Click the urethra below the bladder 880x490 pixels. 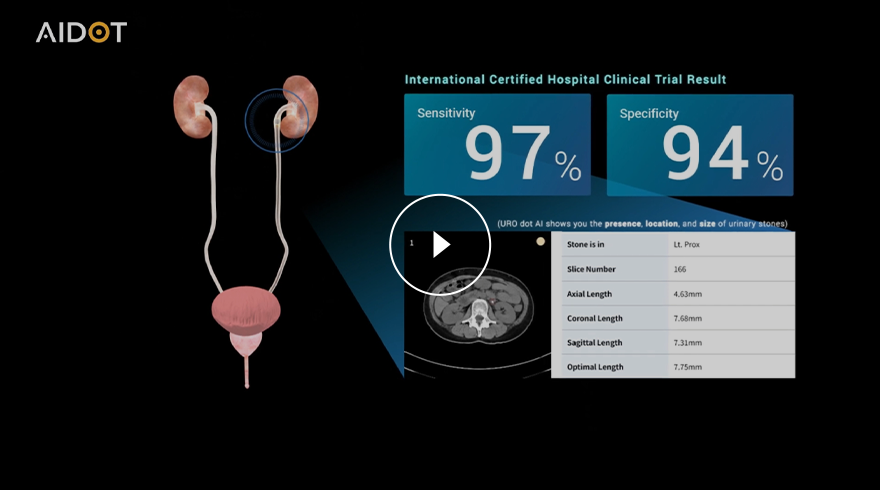click(246, 372)
